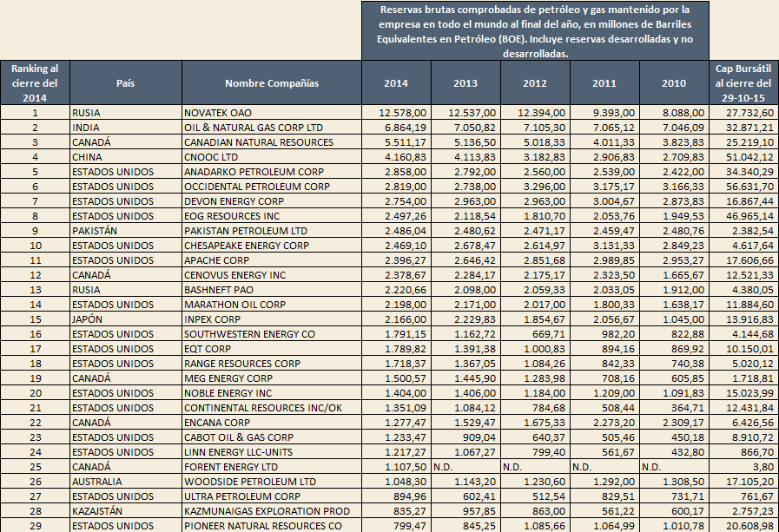Click the 2014 year column header
The image size is (779, 532).
(396, 82)
